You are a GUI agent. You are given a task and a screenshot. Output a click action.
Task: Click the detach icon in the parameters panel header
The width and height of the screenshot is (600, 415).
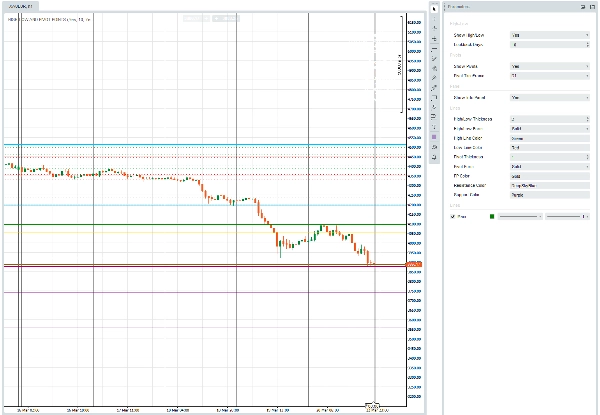(x=592, y=7)
